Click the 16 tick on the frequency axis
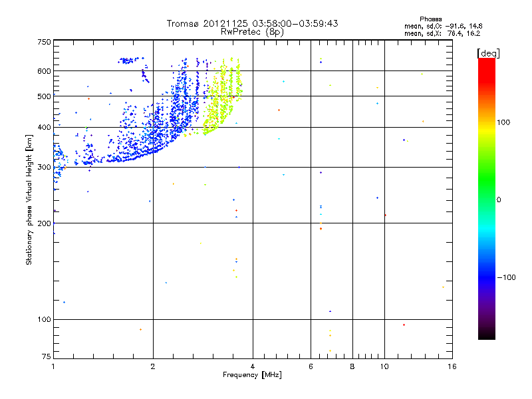Viewport: 532px width, 399px height. 451,366
